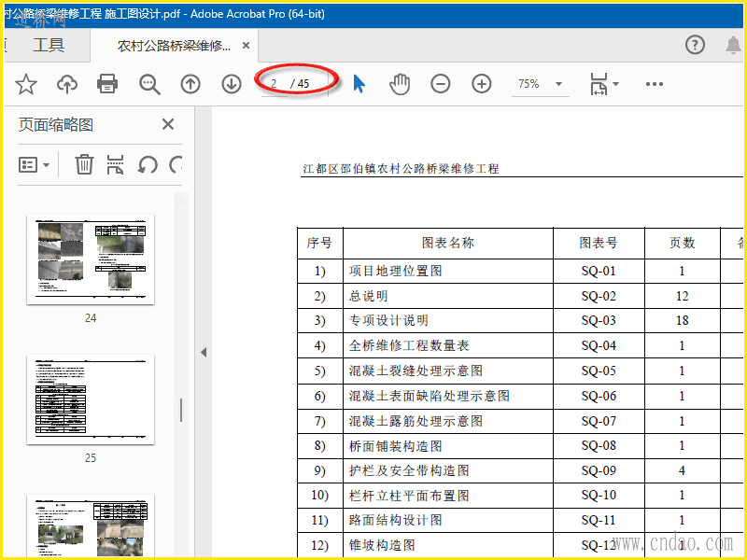The height and width of the screenshot is (560, 747).
Task: Collapse the left navigation pane arrow
Action: tap(204, 353)
